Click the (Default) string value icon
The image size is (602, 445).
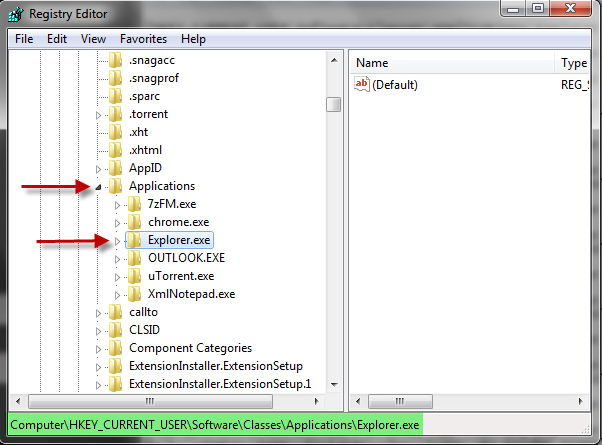[362, 85]
